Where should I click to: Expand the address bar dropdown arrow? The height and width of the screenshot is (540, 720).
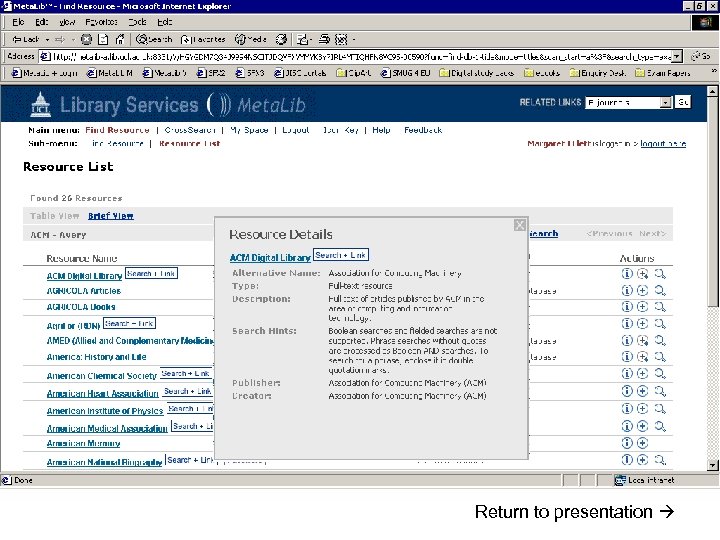pos(678,56)
